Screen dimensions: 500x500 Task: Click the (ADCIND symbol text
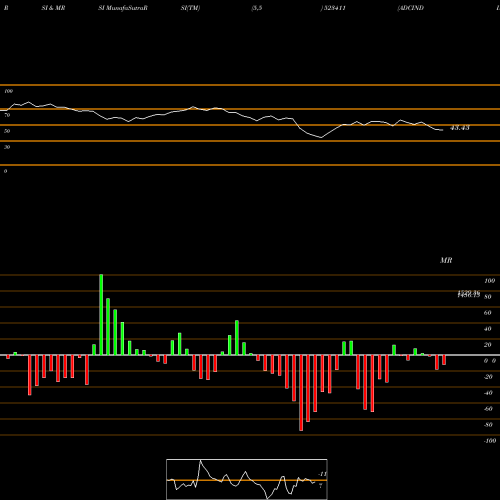411,8
